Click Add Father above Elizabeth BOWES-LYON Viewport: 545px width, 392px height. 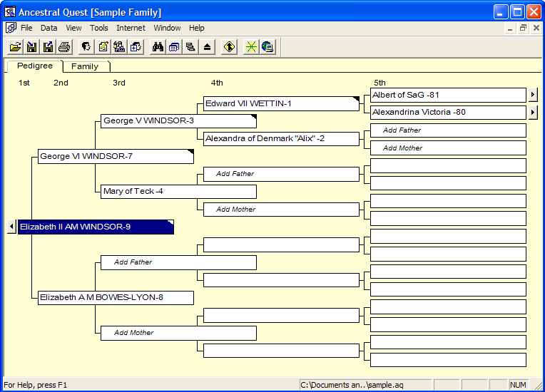178,262
